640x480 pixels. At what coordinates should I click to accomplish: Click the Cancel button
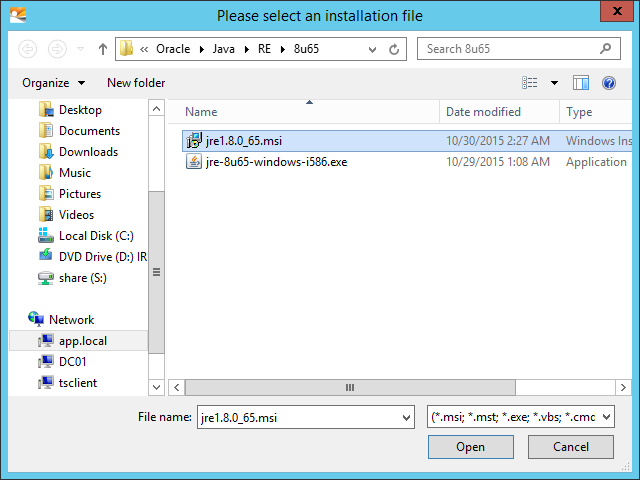coord(571,447)
